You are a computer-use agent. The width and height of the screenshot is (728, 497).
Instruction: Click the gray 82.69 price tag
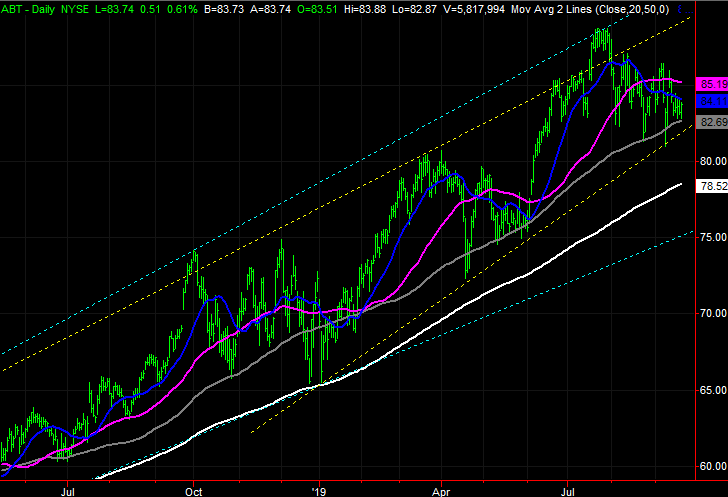[x=713, y=122]
